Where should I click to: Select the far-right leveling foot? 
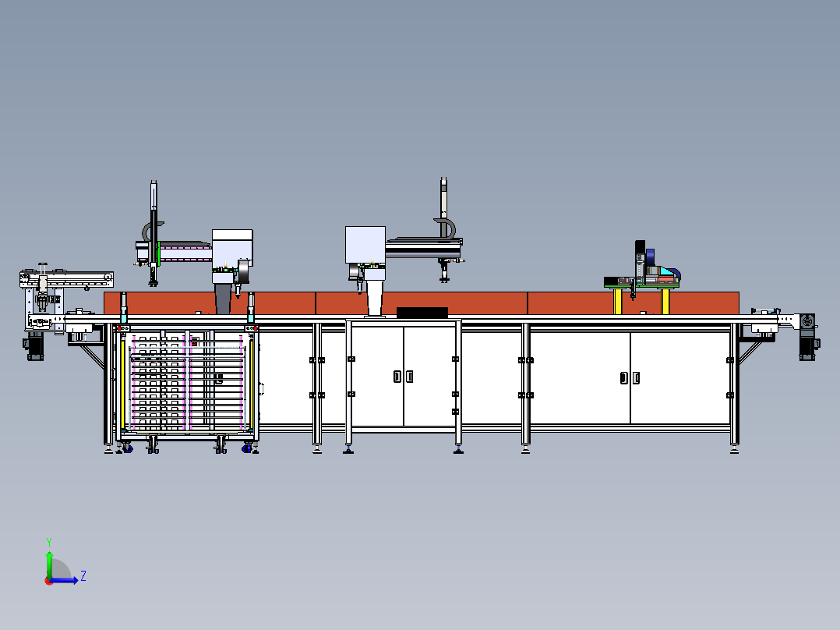click(x=734, y=449)
